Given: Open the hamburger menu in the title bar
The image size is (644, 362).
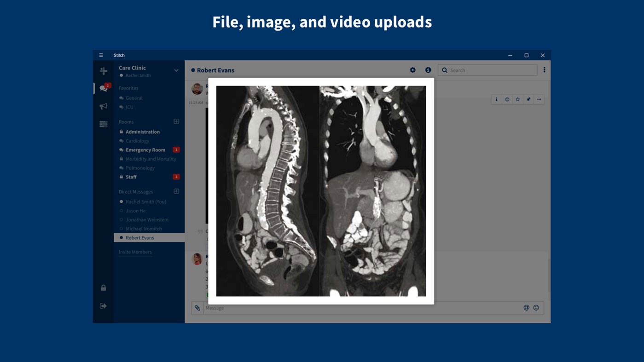Looking at the screenshot, I should point(101,55).
